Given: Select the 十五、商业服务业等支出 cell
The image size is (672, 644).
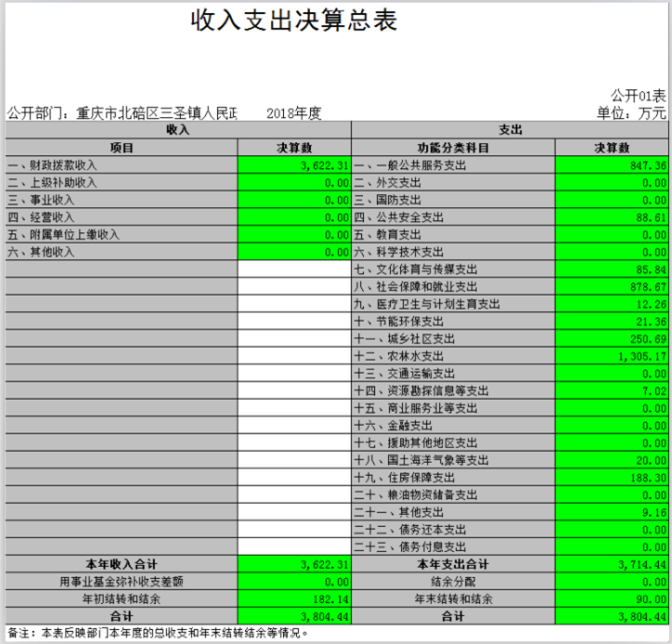Looking at the screenshot, I should point(453,408).
